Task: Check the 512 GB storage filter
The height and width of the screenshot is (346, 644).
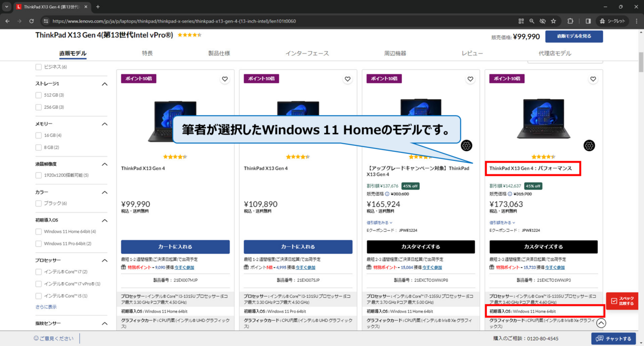Action: pyautogui.click(x=38, y=95)
